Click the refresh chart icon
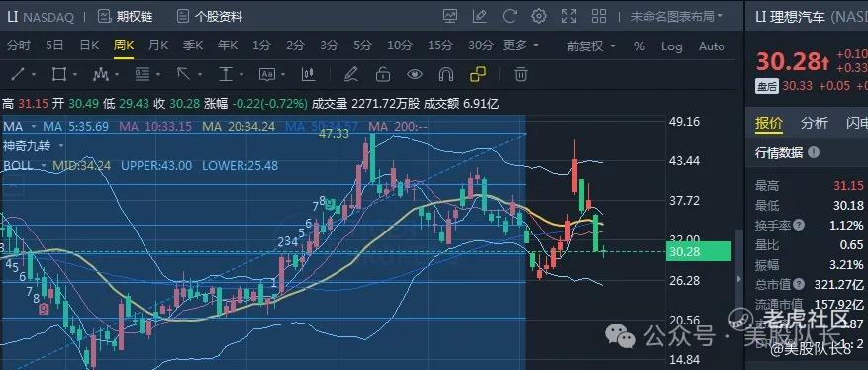This screenshot has height=370, width=868. pyautogui.click(x=510, y=16)
